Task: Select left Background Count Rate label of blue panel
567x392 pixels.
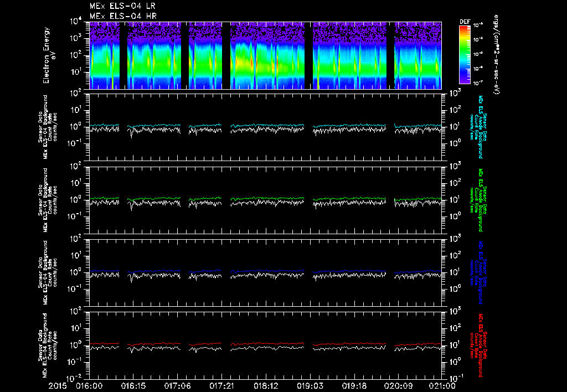Action: (48, 272)
